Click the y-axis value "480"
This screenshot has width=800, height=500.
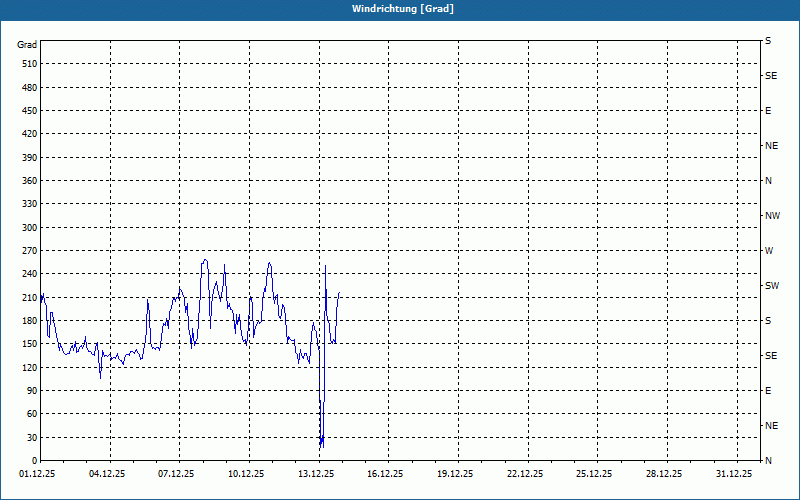pos(30,88)
